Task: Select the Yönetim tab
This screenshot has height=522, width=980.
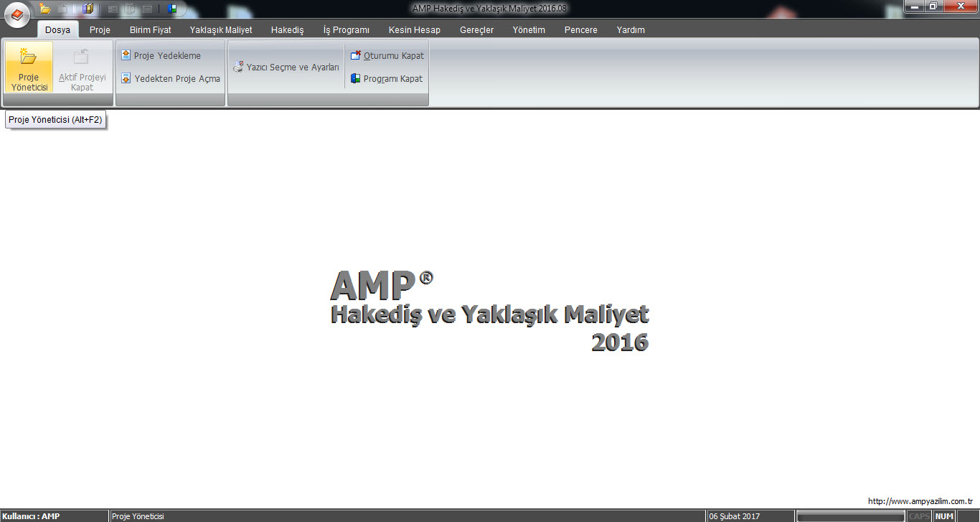Action: (529, 30)
